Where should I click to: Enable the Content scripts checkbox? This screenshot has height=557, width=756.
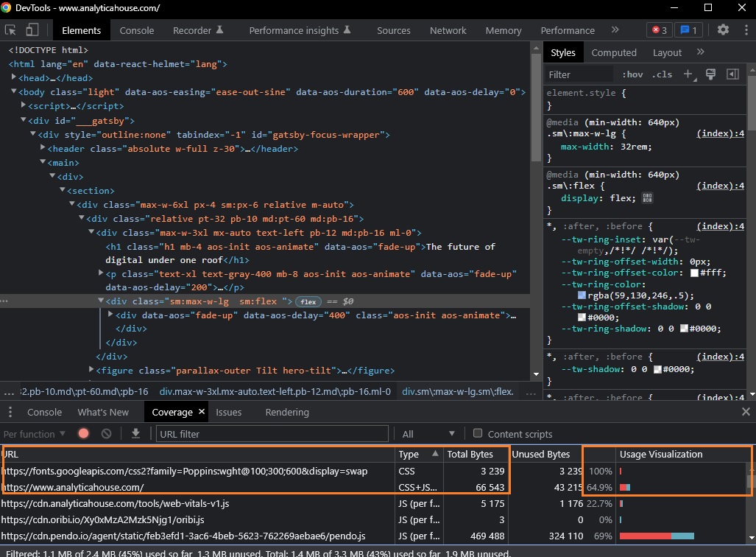pos(477,433)
